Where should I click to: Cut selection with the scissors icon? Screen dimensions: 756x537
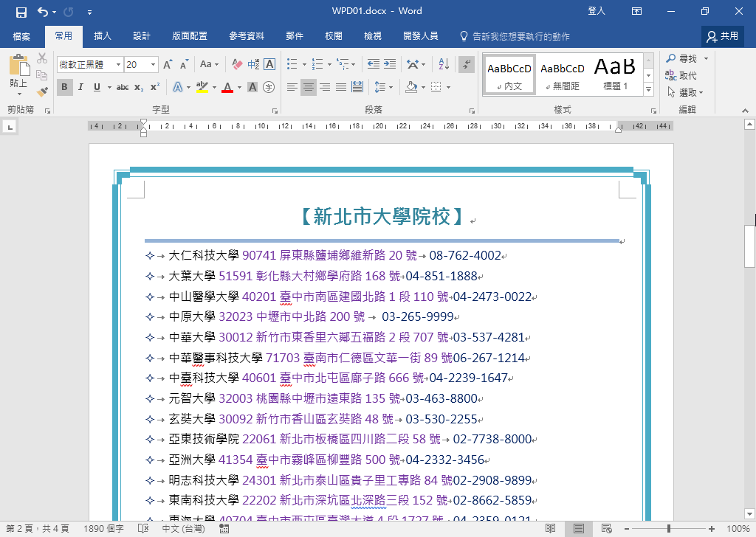42,58
